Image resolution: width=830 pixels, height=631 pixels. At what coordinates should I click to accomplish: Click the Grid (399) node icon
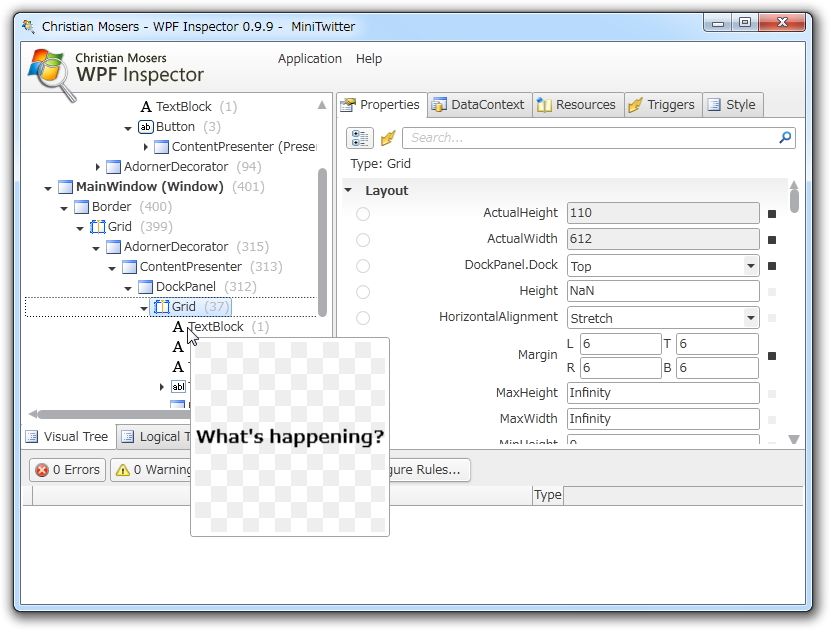(97, 227)
